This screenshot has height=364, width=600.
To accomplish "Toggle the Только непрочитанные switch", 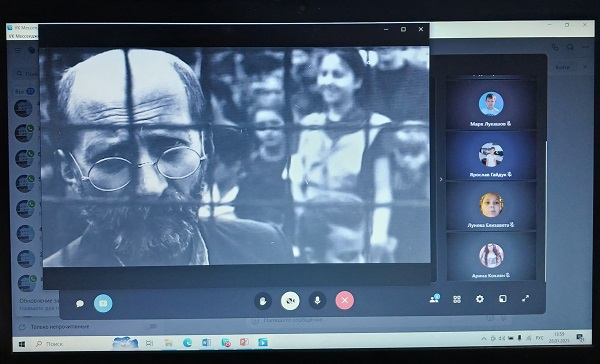I will [x=151, y=326].
